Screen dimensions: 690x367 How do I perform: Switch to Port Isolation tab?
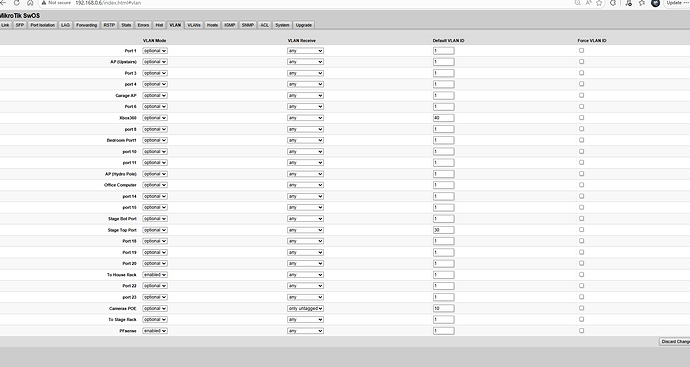(x=43, y=25)
